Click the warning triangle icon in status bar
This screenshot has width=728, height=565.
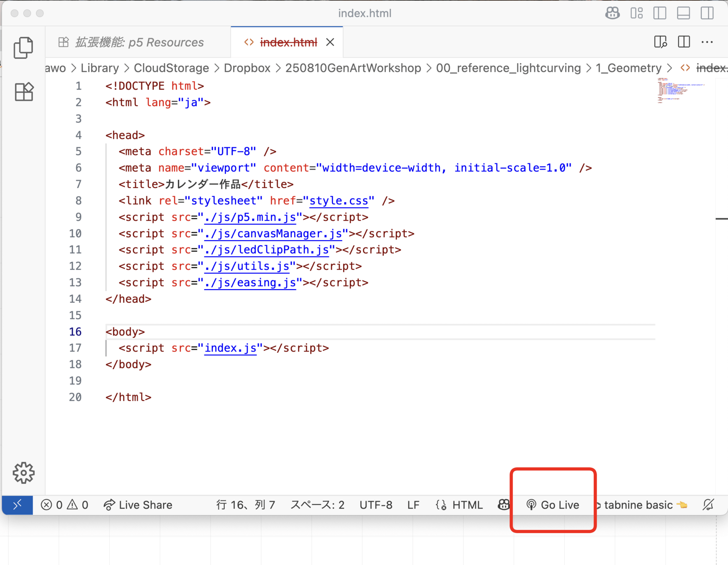click(x=72, y=505)
